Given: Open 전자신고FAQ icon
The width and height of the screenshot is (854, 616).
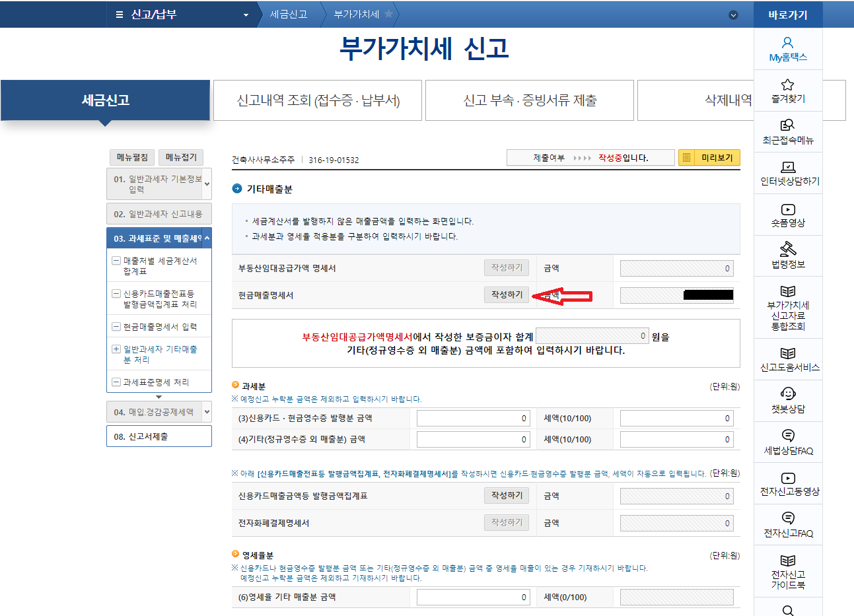Looking at the screenshot, I should [788, 518].
